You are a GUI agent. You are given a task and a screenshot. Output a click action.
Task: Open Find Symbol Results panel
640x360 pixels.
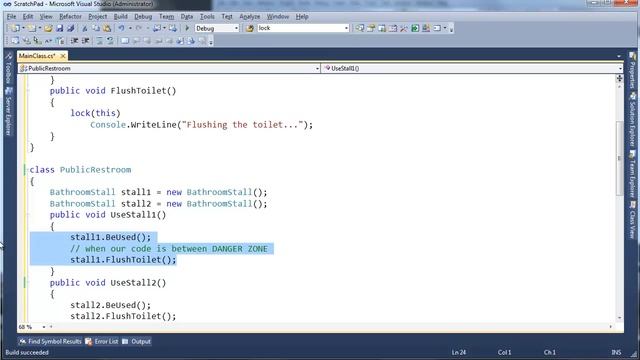[51, 341]
